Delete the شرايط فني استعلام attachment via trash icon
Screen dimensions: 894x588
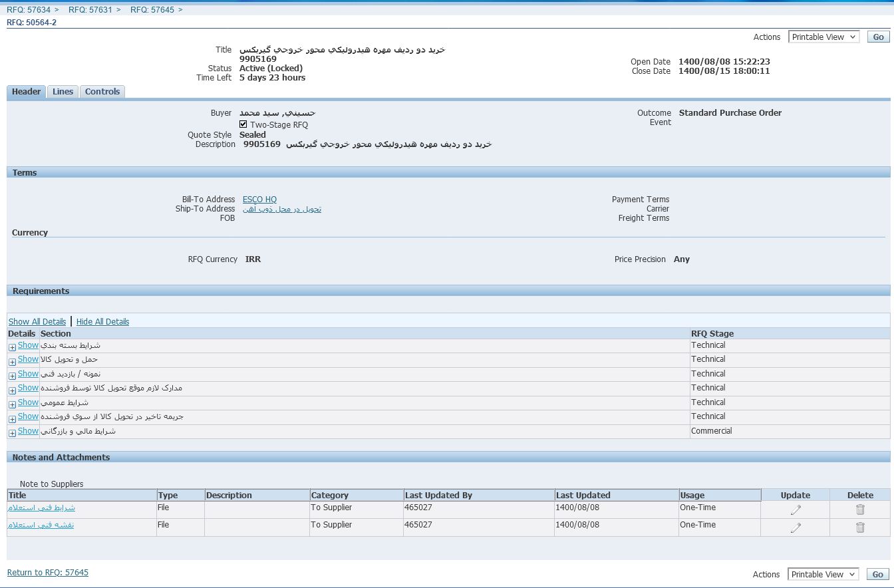pyautogui.click(x=860, y=510)
